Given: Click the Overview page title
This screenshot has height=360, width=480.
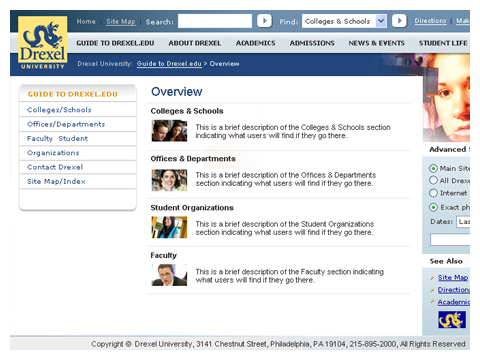Looking at the screenshot, I should (x=177, y=92).
